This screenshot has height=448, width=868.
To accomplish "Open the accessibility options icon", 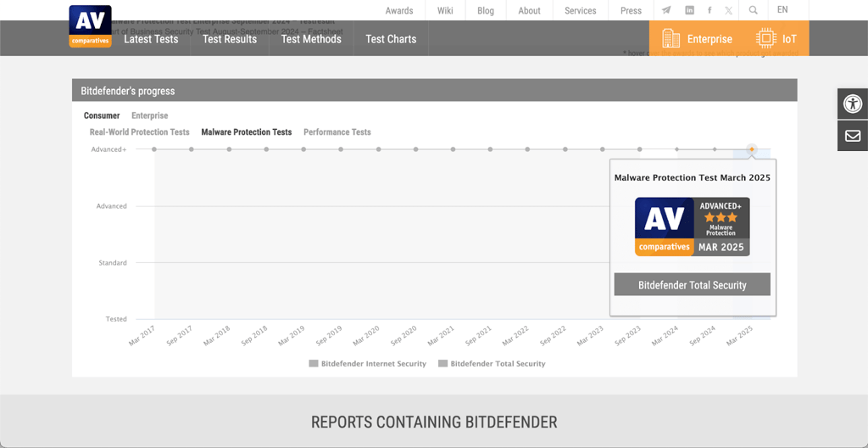I will [x=853, y=104].
